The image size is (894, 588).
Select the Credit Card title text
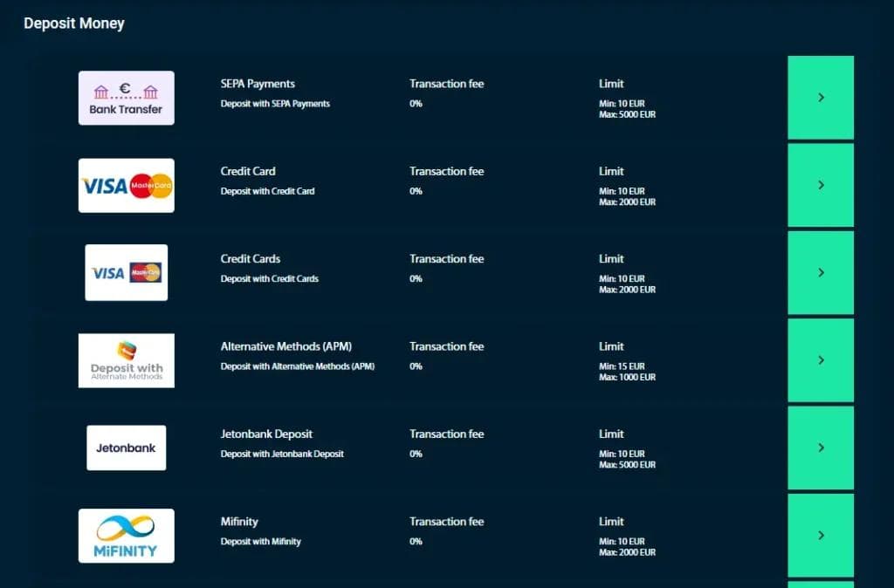(x=248, y=171)
